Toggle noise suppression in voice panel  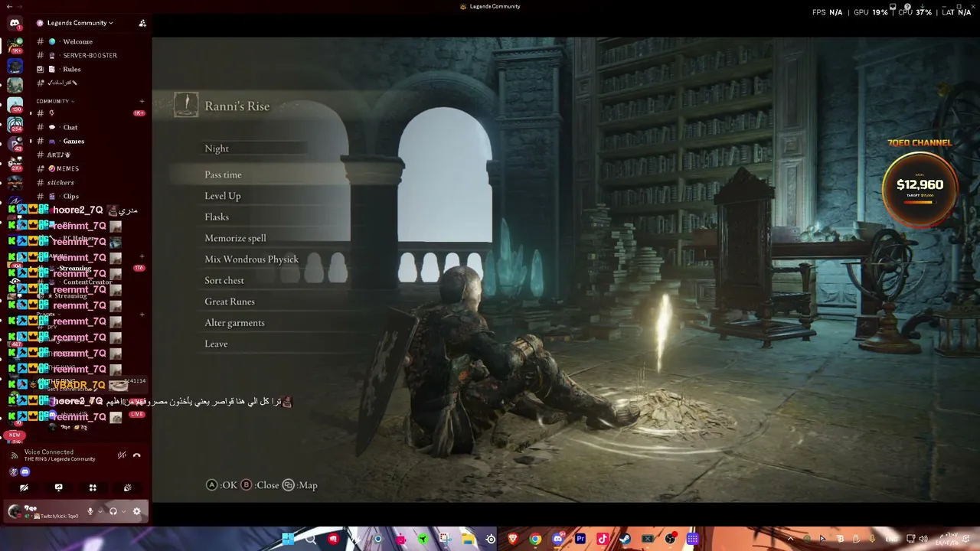(121, 455)
